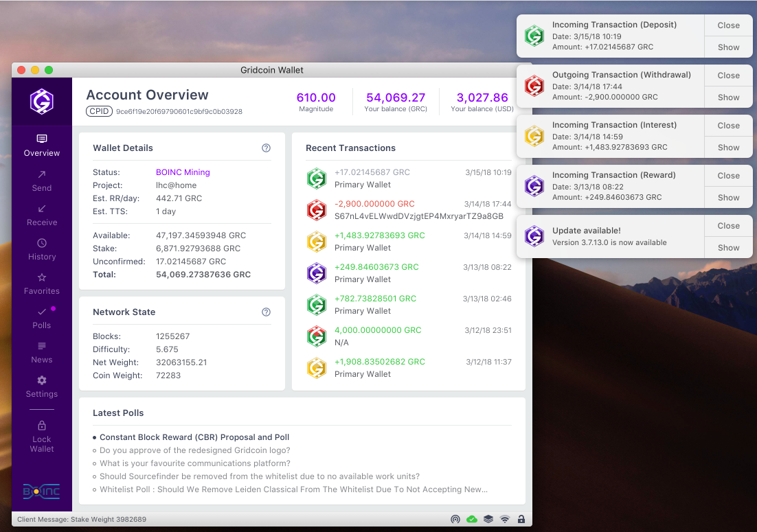The height and width of the screenshot is (532, 757).
Task: Open the Send page
Action: point(42,181)
